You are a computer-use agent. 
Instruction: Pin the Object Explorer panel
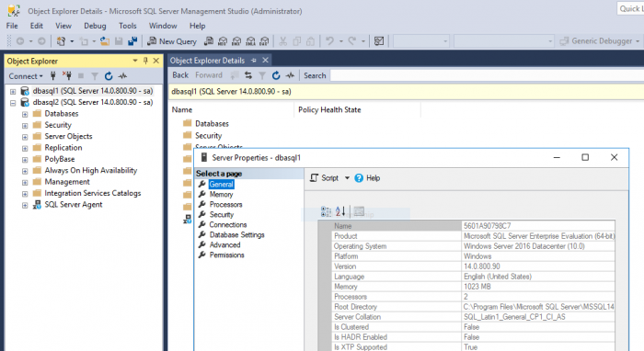[x=145, y=61]
